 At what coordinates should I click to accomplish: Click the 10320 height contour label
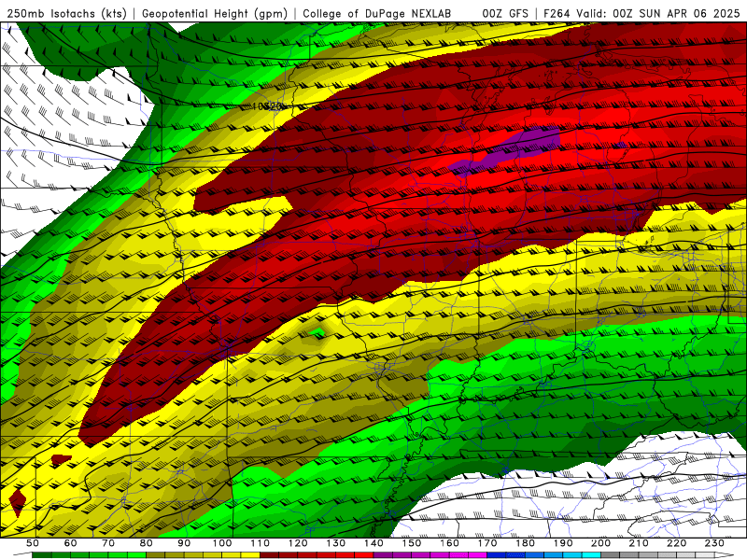coord(267,106)
